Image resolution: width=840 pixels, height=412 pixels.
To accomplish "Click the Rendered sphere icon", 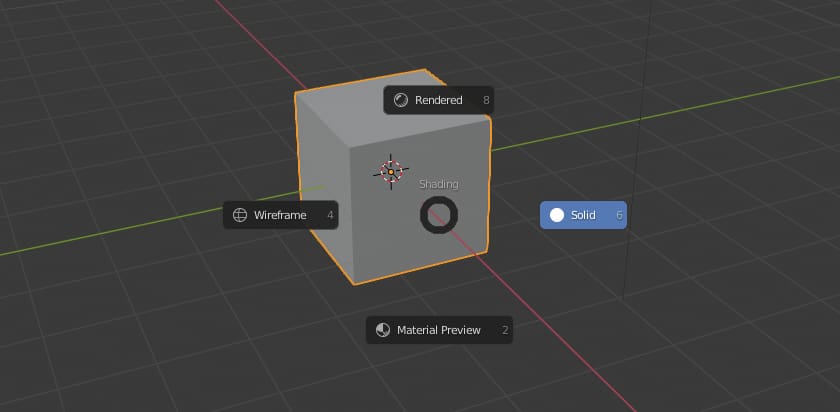I will (400, 100).
